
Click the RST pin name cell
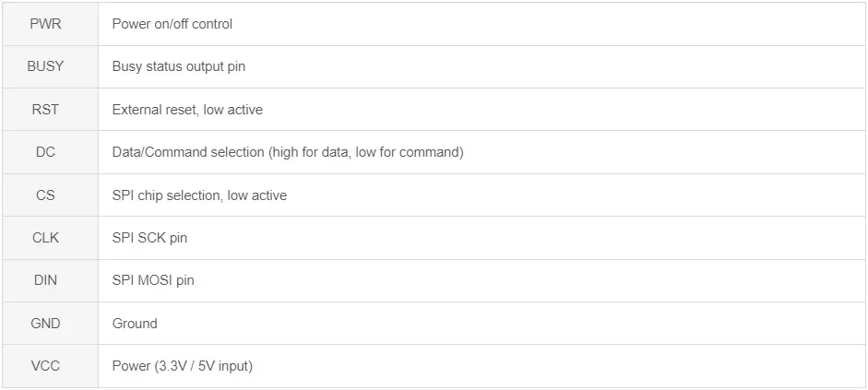pyautogui.click(x=45, y=110)
